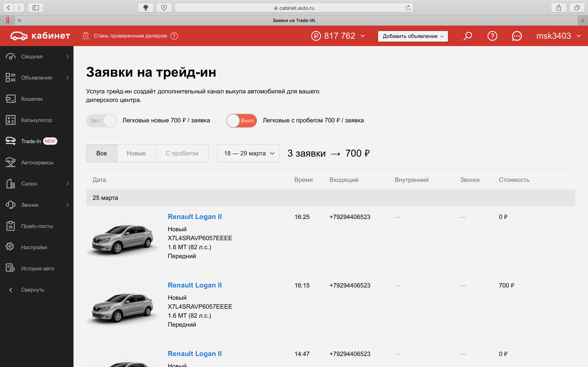Open the search magnifier icon in header
Viewport: 588px width, 367px height.
(x=468, y=36)
